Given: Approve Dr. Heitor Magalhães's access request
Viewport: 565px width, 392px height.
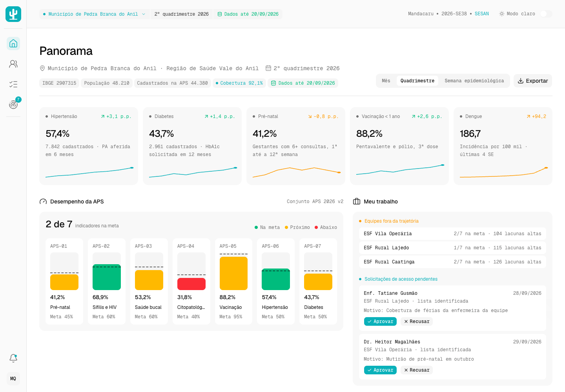Looking at the screenshot, I should 380,370.
